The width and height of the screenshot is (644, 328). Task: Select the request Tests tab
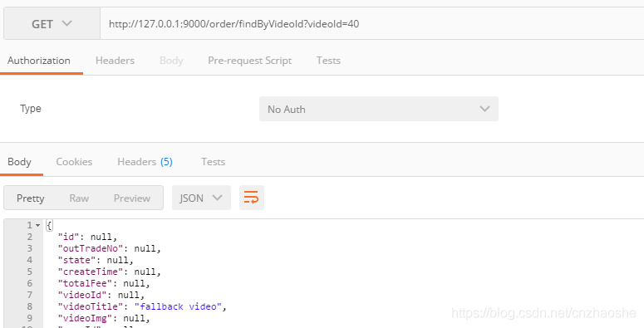[x=328, y=61]
